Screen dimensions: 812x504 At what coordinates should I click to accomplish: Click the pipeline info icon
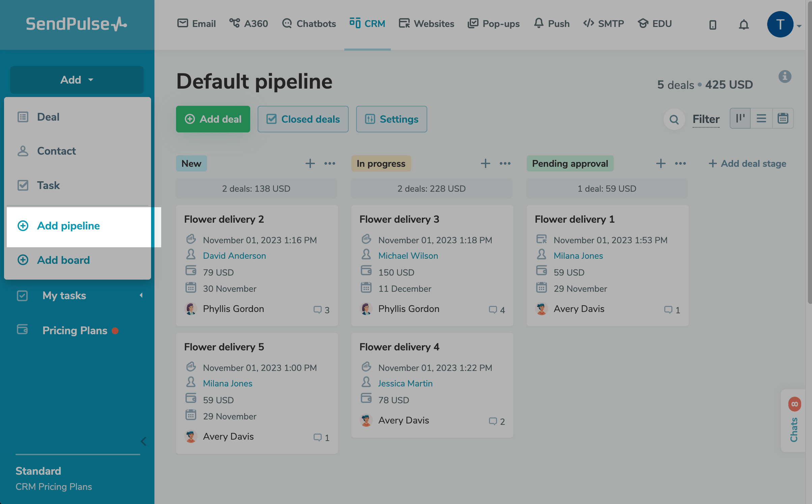pyautogui.click(x=785, y=76)
